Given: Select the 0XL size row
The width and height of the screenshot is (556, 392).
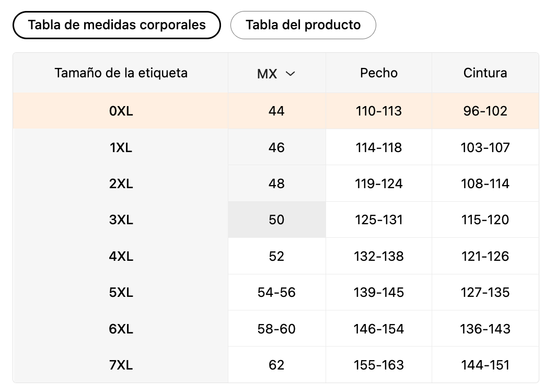Looking at the screenshot, I should point(121,111).
